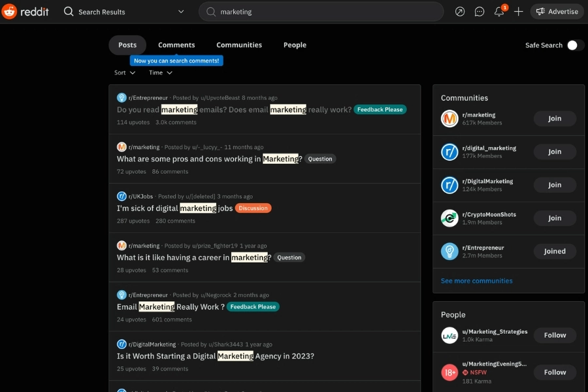Open post "I'm sick of digital marketing jobs"

(174, 208)
